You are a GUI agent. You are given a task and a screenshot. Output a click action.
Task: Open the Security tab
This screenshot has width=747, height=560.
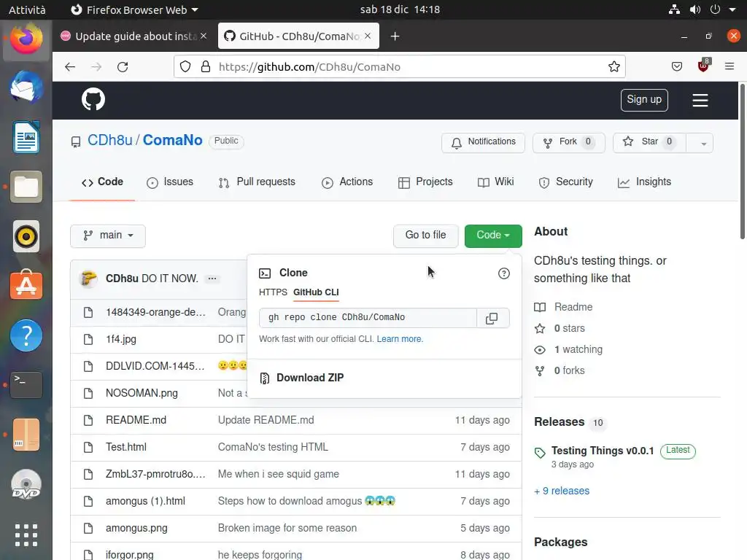tap(565, 182)
